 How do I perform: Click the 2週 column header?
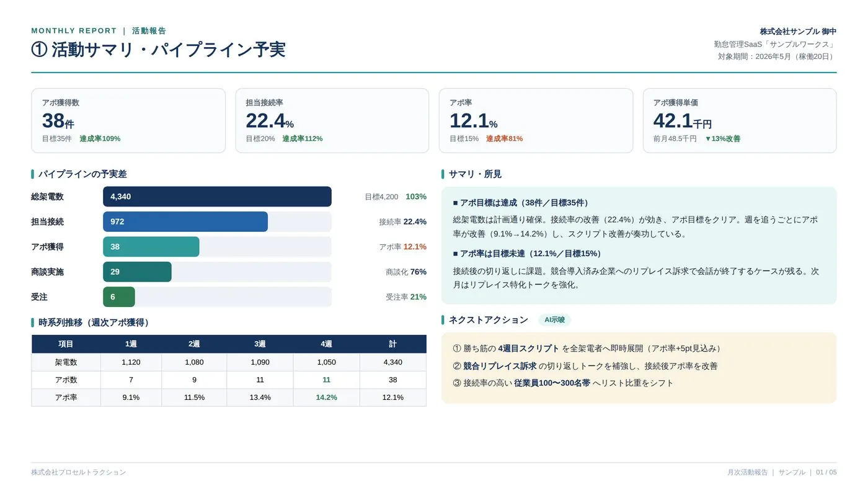[x=194, y=344]
